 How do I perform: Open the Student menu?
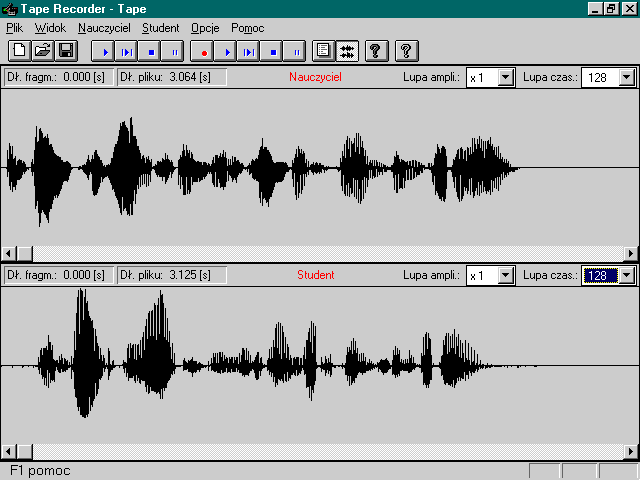tap(160, 28)
